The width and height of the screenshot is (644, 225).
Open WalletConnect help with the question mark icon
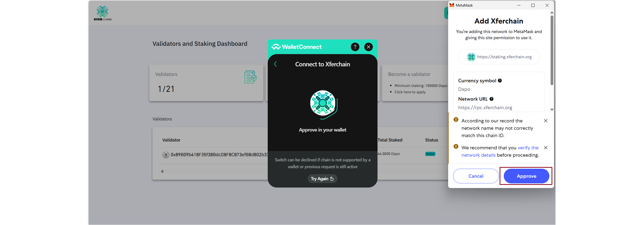point(355,47)
